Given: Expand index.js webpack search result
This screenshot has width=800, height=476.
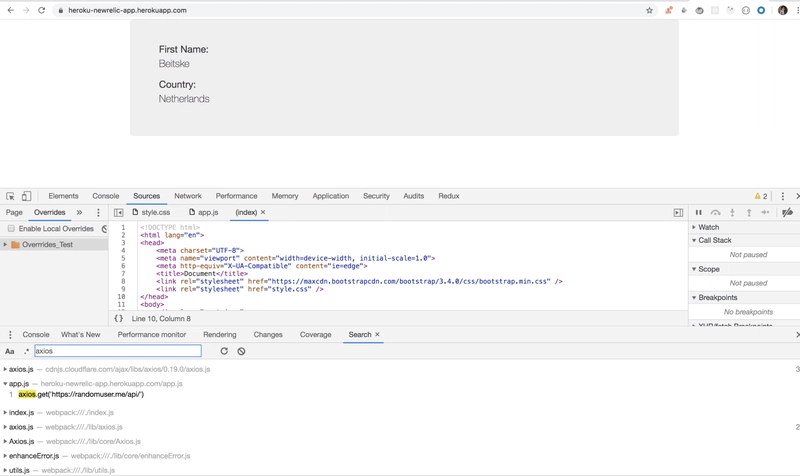Looking at the screenshot, I should [5, 412].
